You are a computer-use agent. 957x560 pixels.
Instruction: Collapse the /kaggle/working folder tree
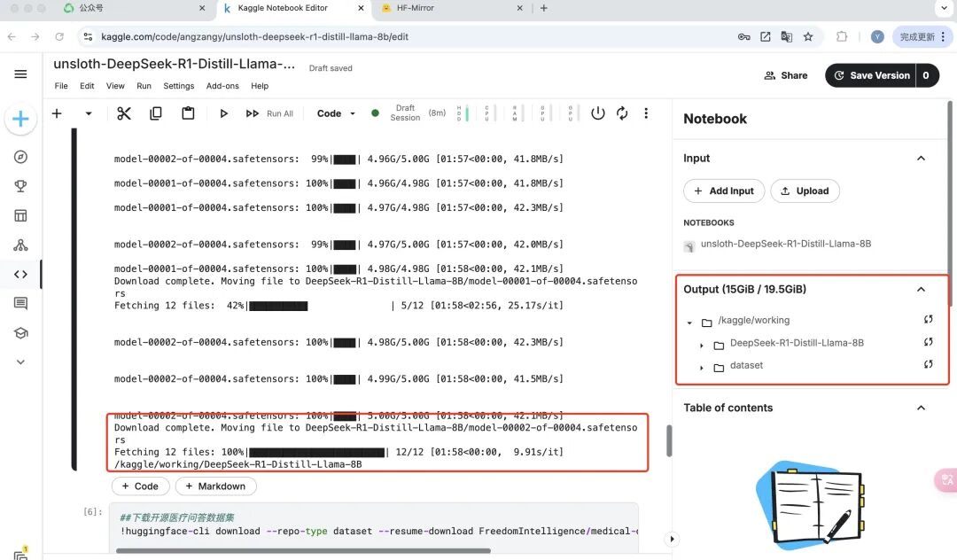[x=689, y=323]
